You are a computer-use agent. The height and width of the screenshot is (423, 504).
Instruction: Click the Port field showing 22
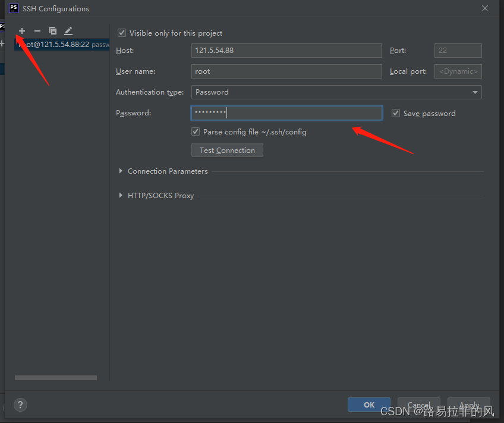[x=458, y=51]
